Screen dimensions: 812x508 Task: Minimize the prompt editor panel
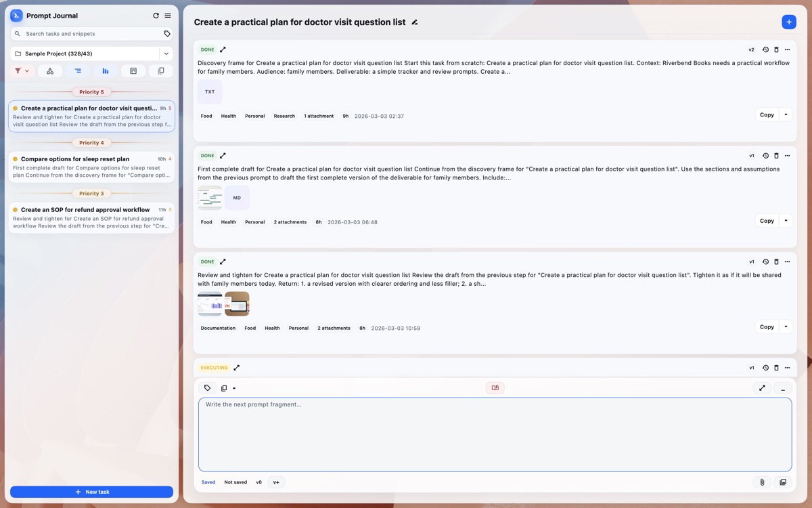(x=783, y=388)
